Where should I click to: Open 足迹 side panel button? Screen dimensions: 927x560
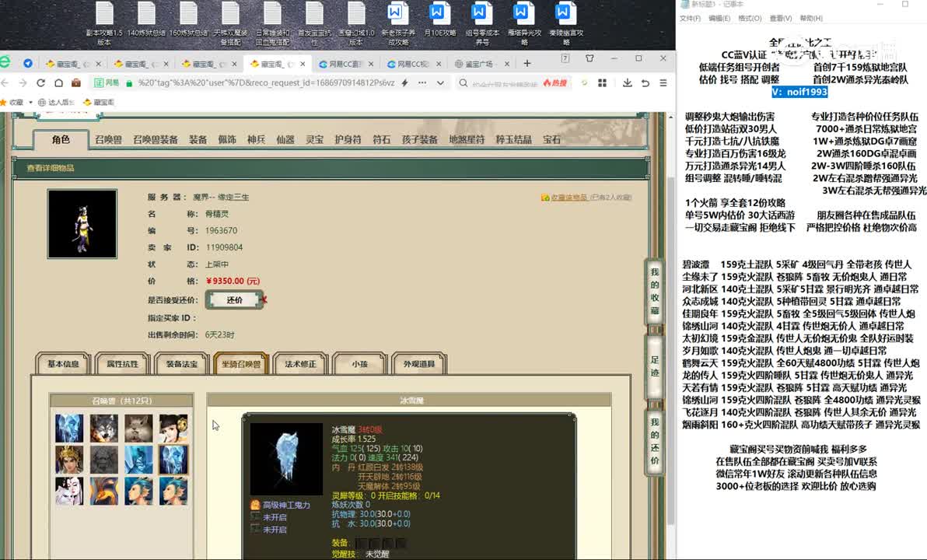point(655,366)
